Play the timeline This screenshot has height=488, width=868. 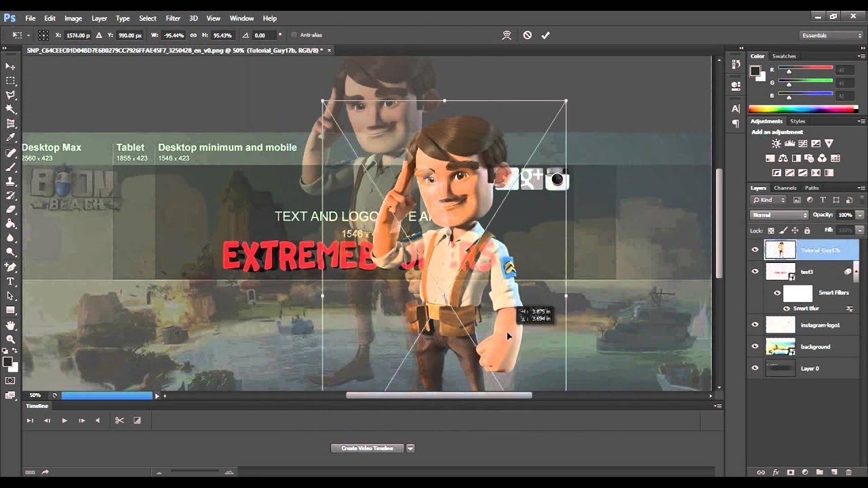(64, 420)
